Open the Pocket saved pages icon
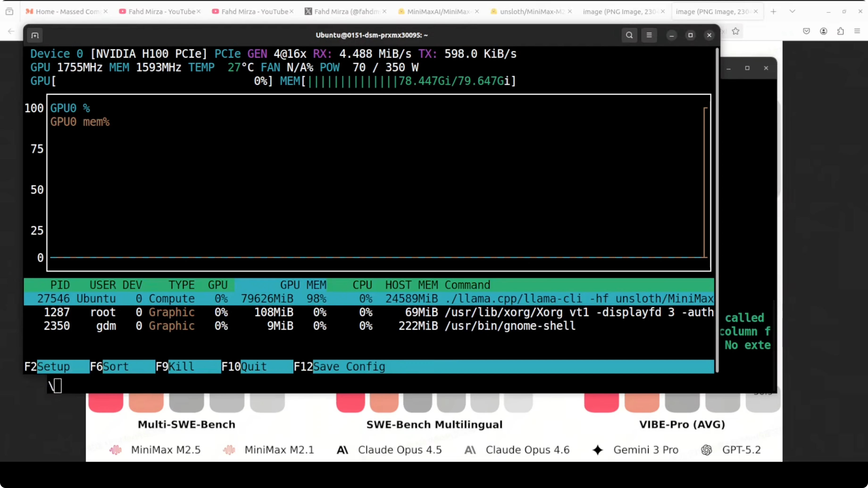868x488 pixels. tap(806, 31)
